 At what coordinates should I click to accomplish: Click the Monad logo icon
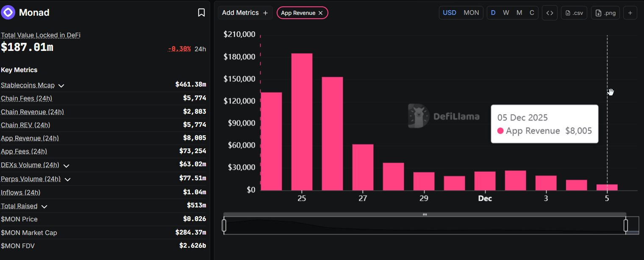tap(8, 12)
